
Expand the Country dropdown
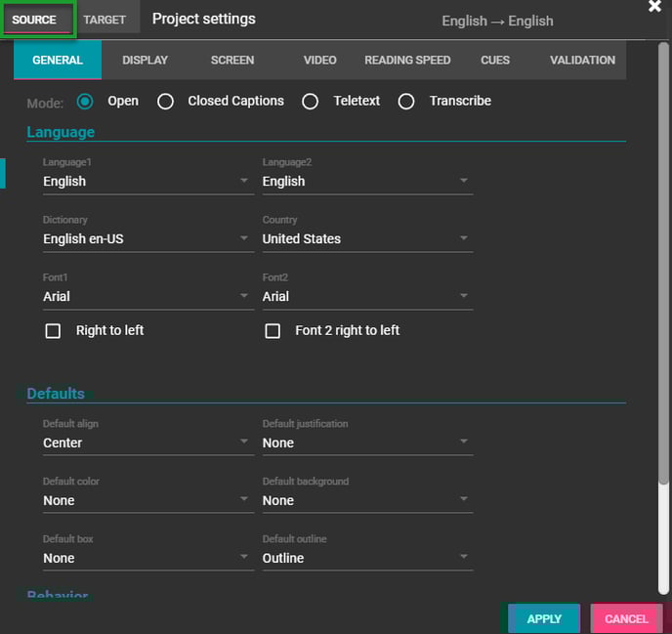tap(367, 239)
